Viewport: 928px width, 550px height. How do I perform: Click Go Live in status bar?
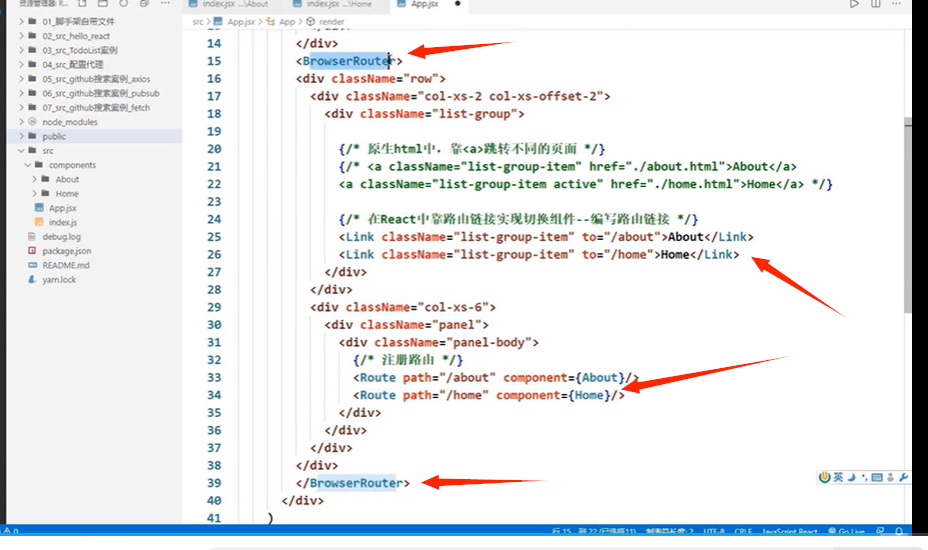pyautogui.click(x=846, y=531)
